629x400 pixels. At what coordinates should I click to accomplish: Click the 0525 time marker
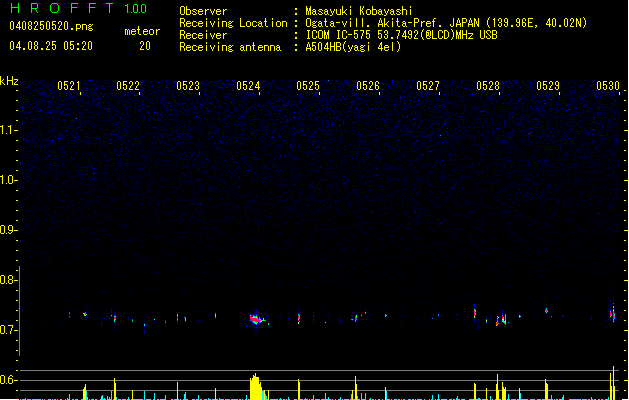(x=308, y=86)
